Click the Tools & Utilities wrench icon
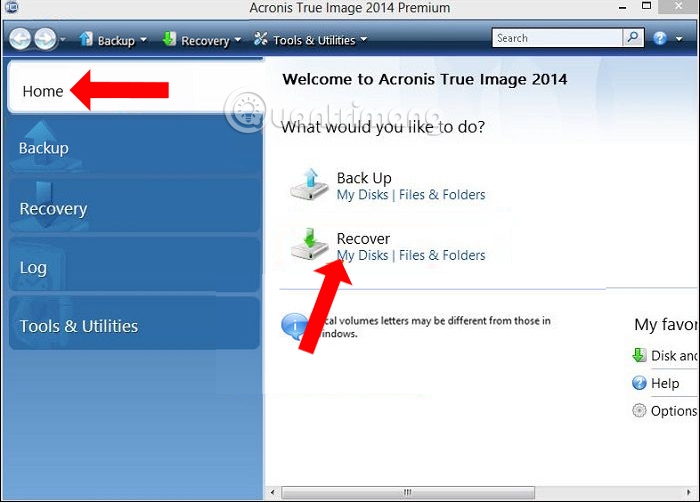Viewport: 700px width, 503px height. pyautogui.click(x=260, y=39)
